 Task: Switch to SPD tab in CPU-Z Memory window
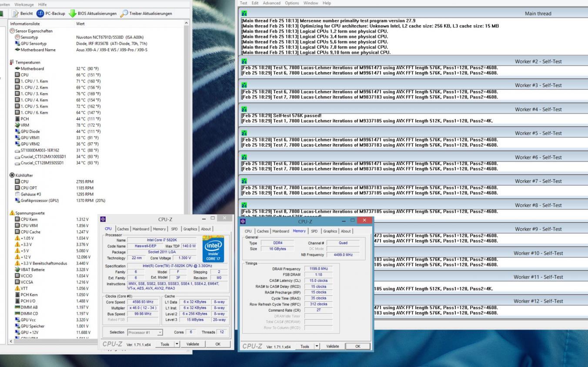314,231
